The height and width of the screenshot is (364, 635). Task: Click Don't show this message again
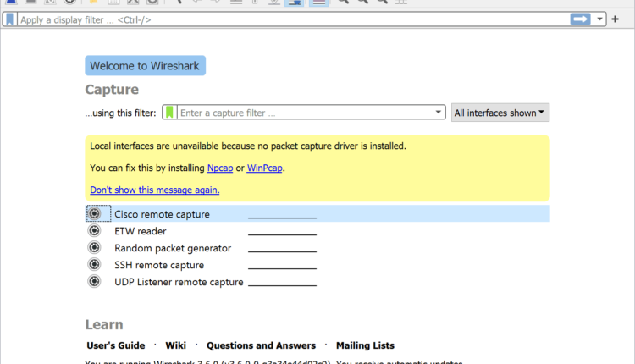pyautogui.click(x=155, y=190)
